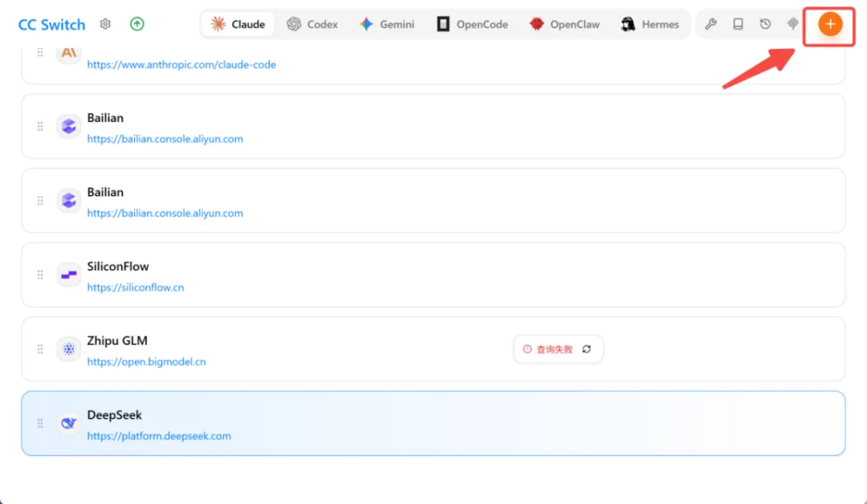This screenshot has width=867, height=504.
Task: Open settings via the gear icon
Action: pyautogui.click(x=105, y=24)
